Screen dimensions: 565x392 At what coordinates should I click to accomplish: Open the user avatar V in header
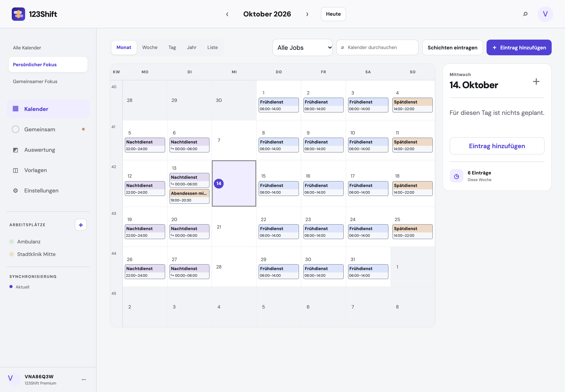tap(545, 14)
